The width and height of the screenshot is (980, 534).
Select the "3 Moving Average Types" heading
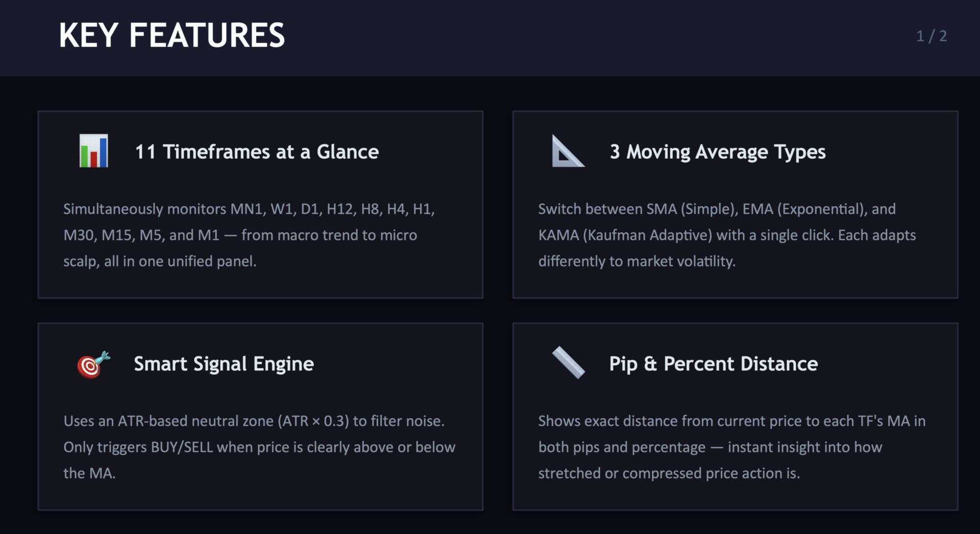(x=717, y=152)
